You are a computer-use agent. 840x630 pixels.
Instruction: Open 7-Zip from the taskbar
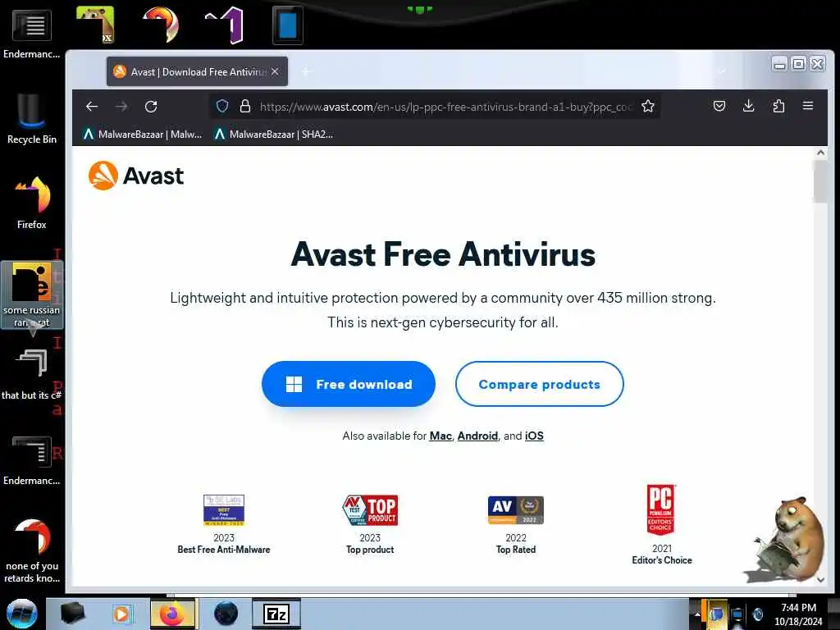tap(276, 614)
